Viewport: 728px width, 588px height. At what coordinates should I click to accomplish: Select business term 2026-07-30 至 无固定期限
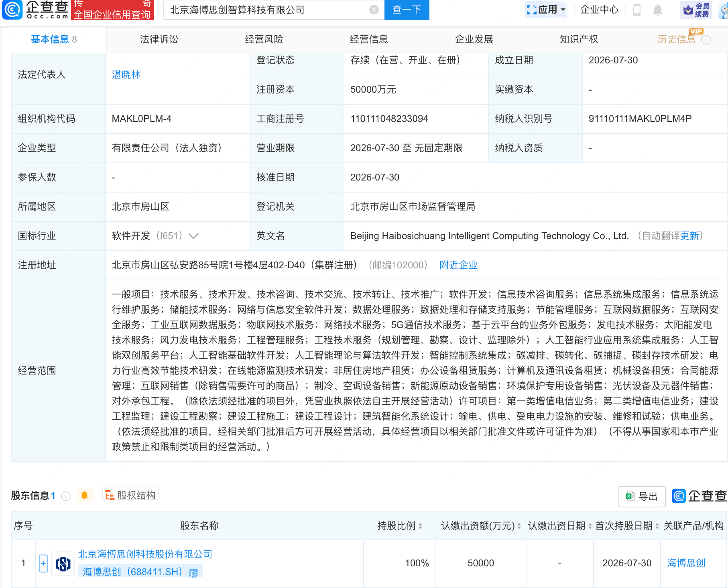(x=406, y=148)
